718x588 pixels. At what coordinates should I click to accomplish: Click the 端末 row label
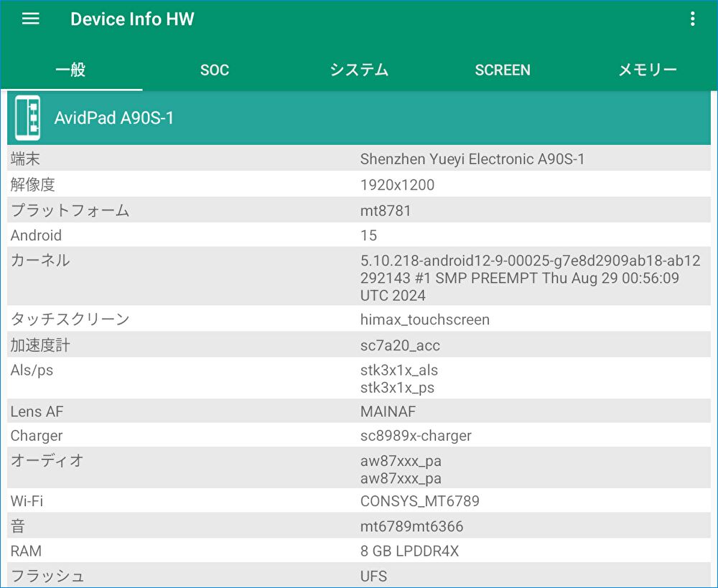pos(25,159)
